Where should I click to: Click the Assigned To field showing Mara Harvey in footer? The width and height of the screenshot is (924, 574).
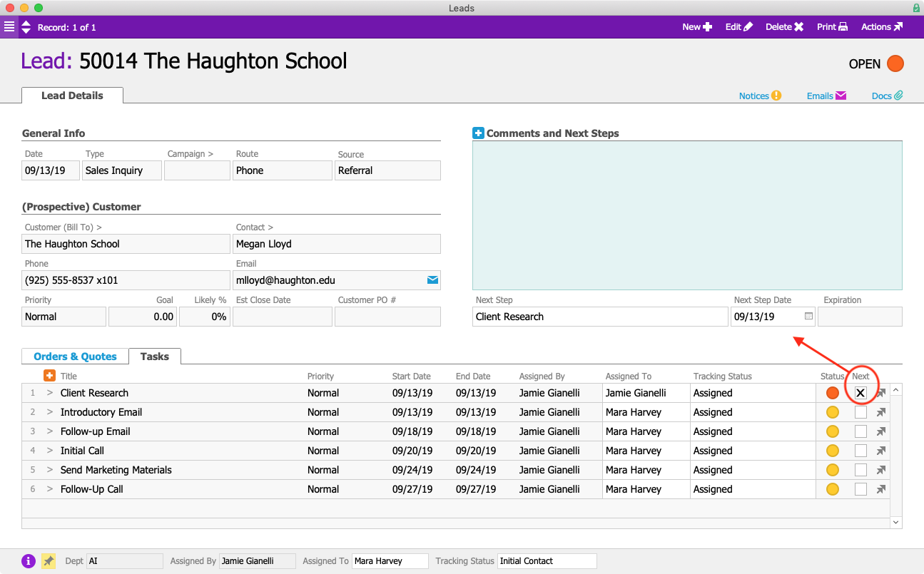coord(390,561)
